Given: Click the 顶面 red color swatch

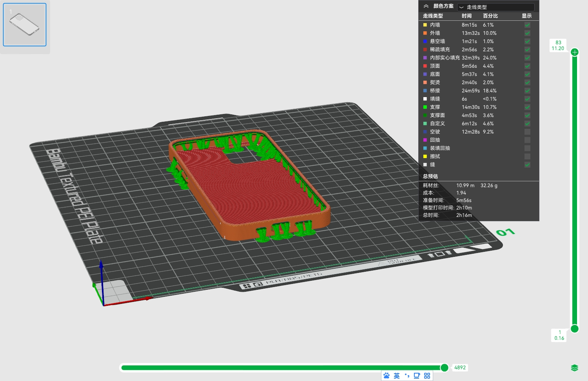Looking at the screenshot, I should (425, 66).
